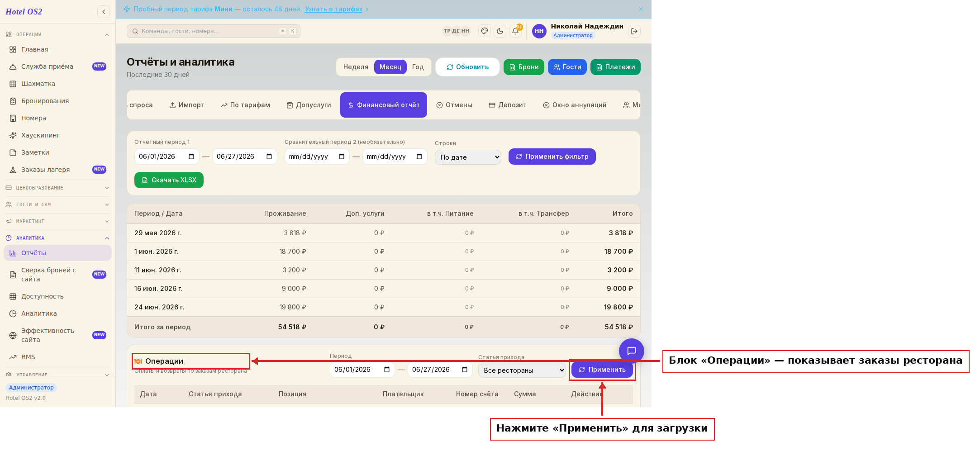Toggle dark mode with the moon icon
Screen dimensions: 980x451
pos(500,31)
